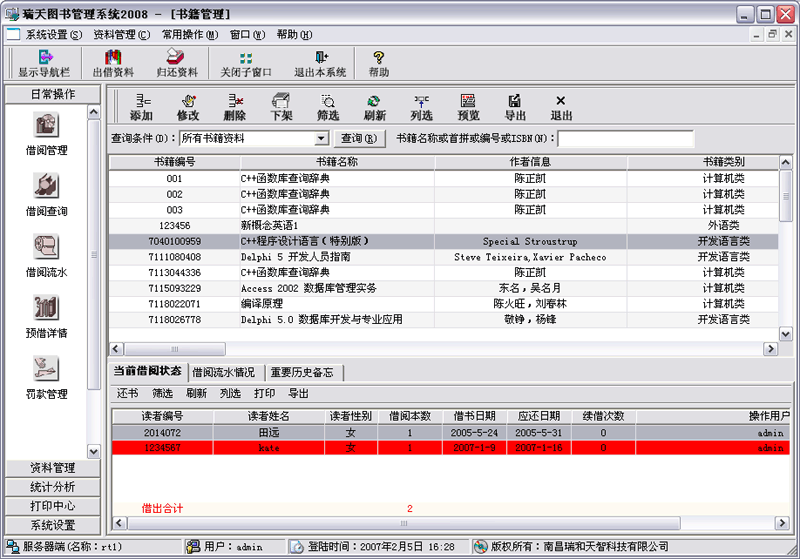Screen dimensions: 800x559
Task: Collapse the 日常操作 sidebar header
Action: pyautogui.click(x=53, y=94)
